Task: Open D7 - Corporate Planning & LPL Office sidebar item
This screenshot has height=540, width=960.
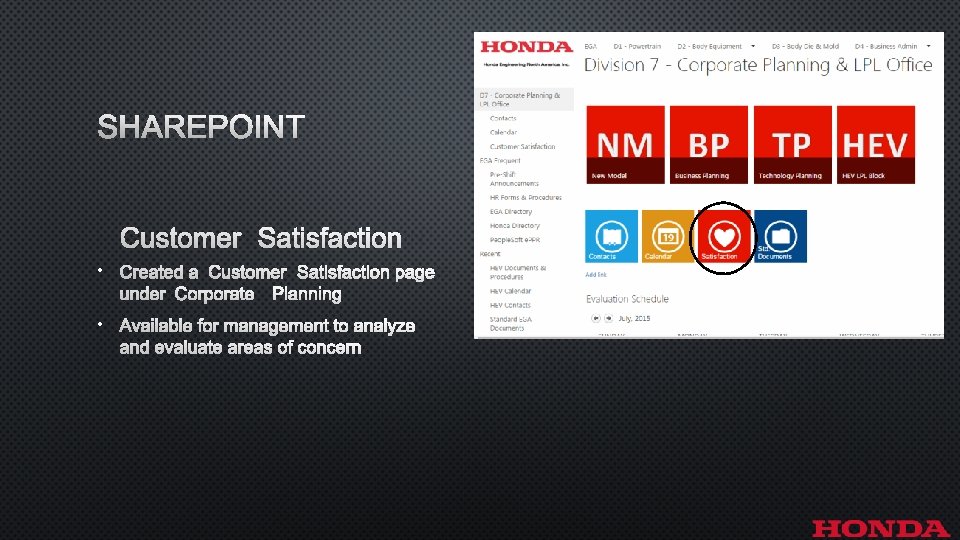Action: [x=524, y=99]
